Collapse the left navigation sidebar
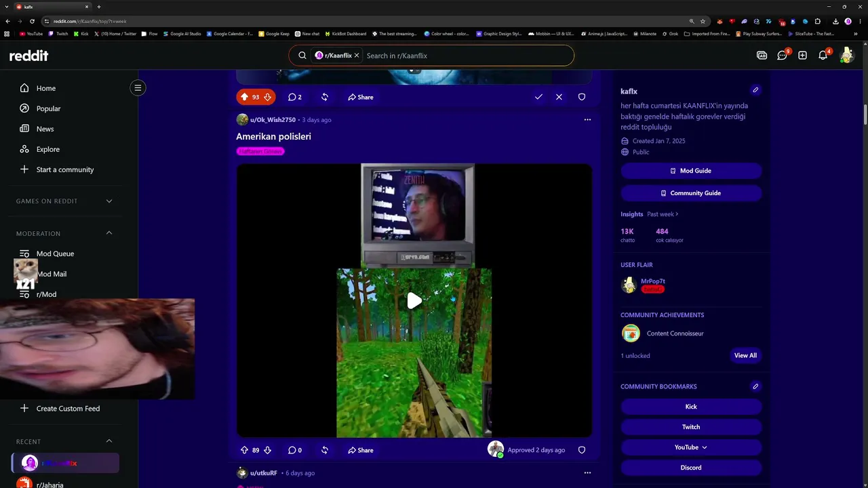The image size is (868, 488). coord(138,87)
